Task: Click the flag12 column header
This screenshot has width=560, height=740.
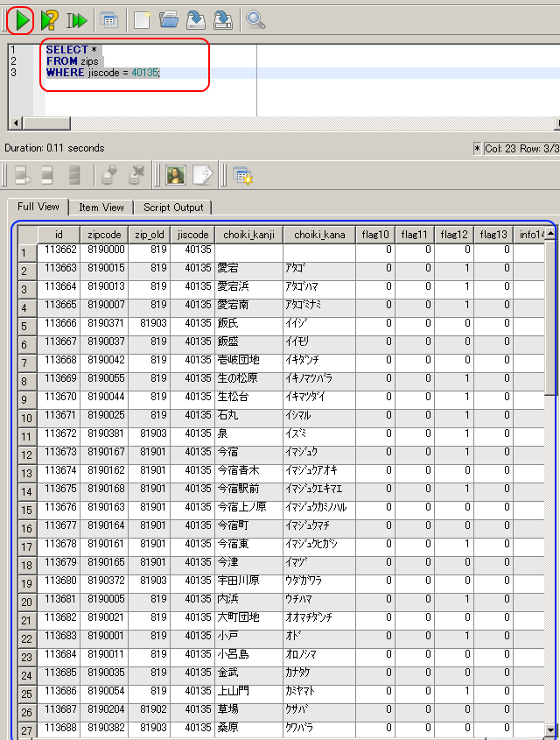Action: (454, 235)
